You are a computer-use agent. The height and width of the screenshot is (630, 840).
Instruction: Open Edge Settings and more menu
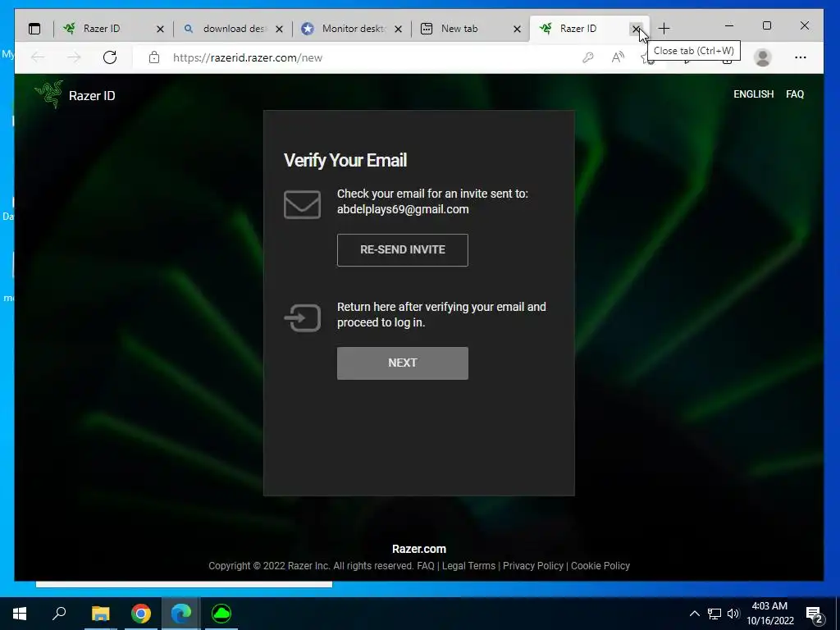(801, 57)
